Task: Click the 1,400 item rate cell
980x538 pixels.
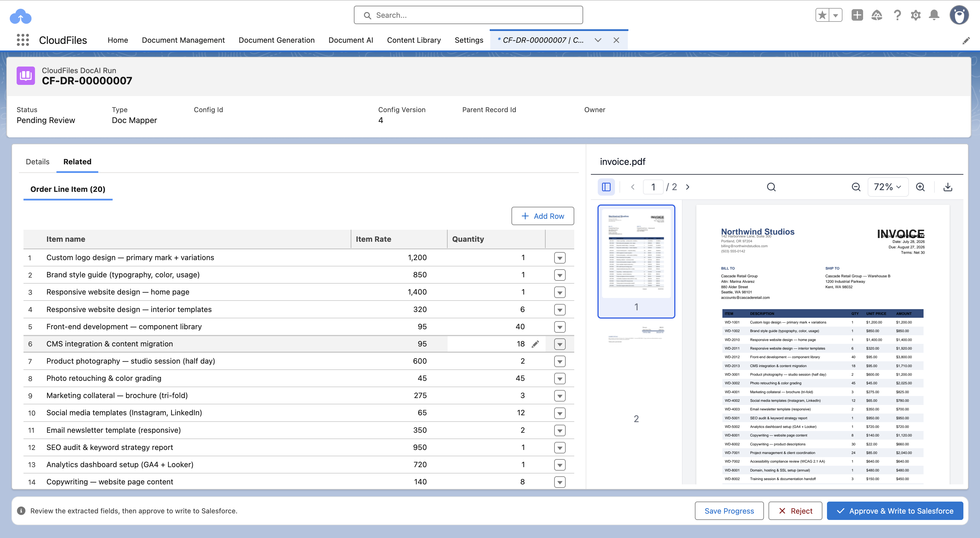Action: click(x=399, y=292)
